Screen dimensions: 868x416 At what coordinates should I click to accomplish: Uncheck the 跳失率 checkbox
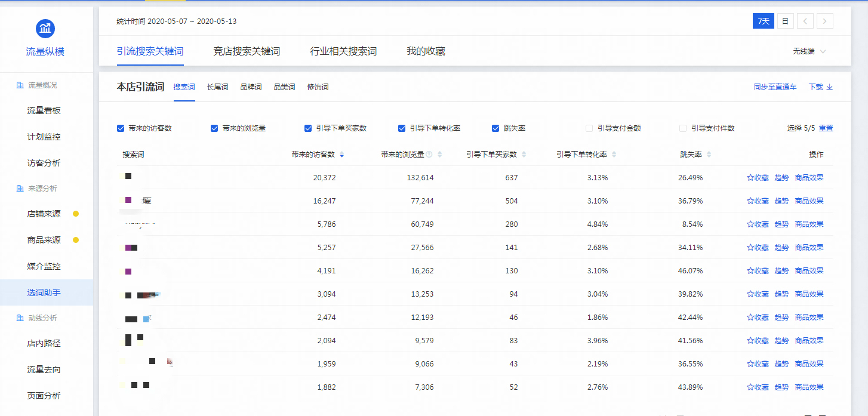tap(495, 128)
